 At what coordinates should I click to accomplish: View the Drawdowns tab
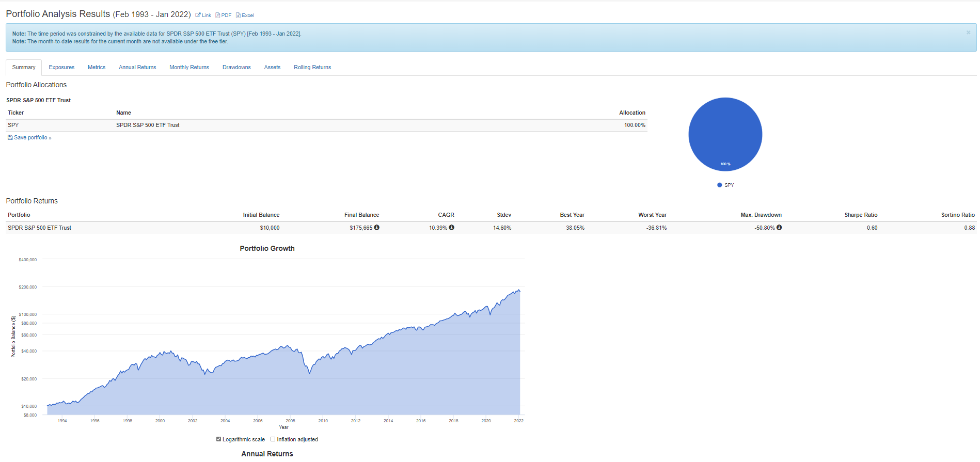tap(236, 68)
